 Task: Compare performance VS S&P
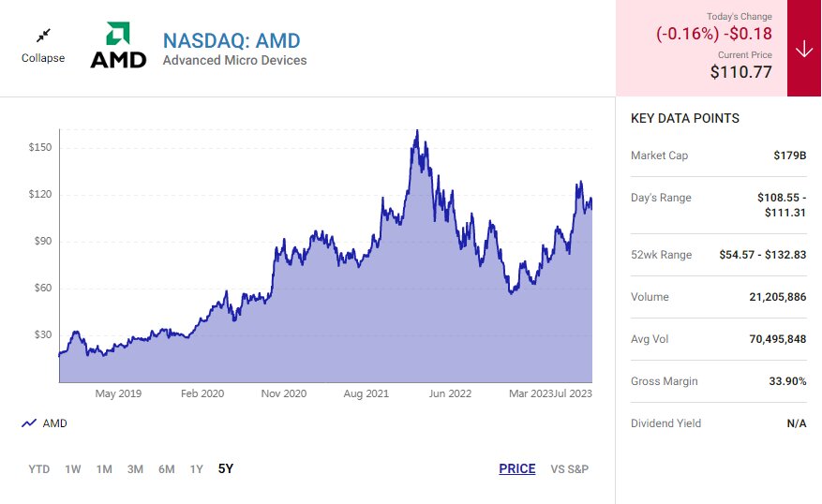[x=569, y=469]
